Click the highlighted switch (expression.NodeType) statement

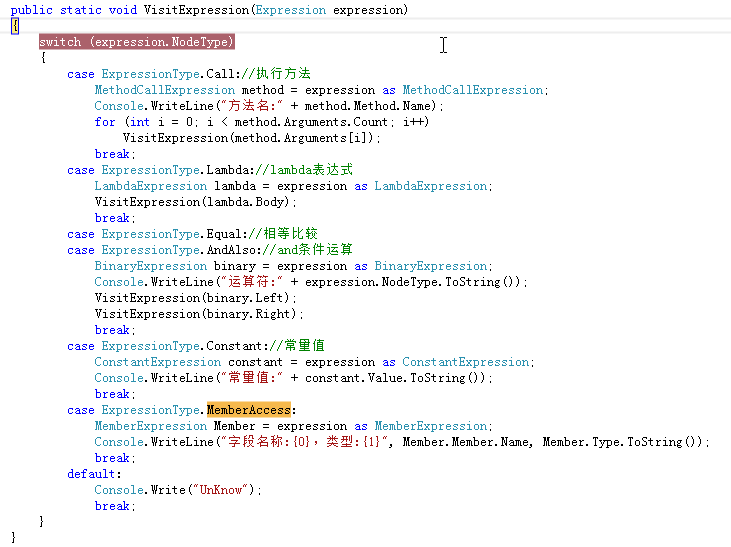click(137, 42)
